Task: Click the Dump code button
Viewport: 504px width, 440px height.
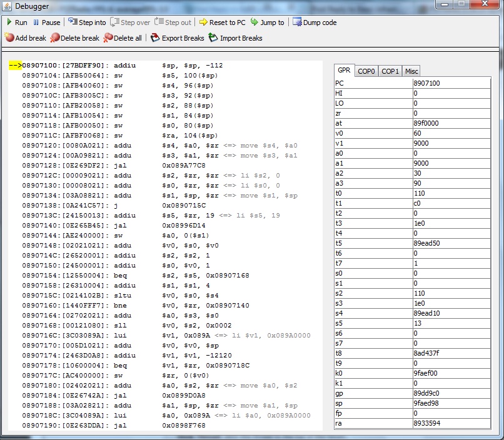Action: point(315,22)
